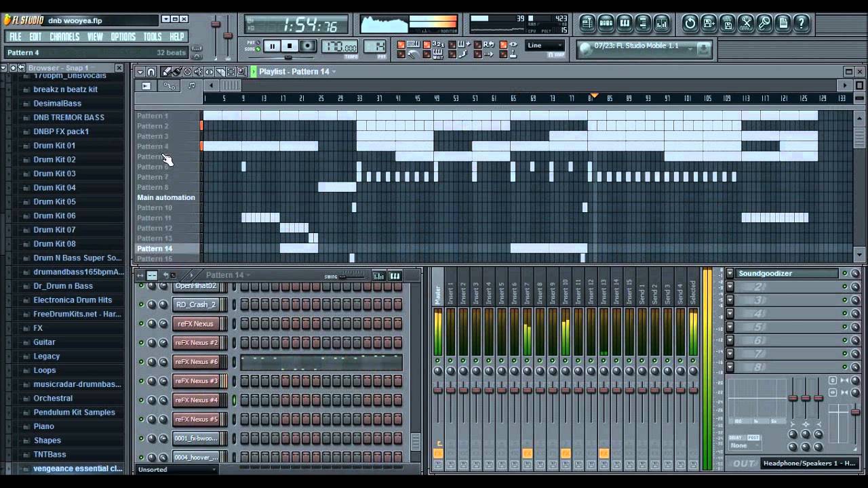Screen dimensions: 868x488
Task: Toggle the green Playlist play-from-here button
Action: tap(253, 71)
